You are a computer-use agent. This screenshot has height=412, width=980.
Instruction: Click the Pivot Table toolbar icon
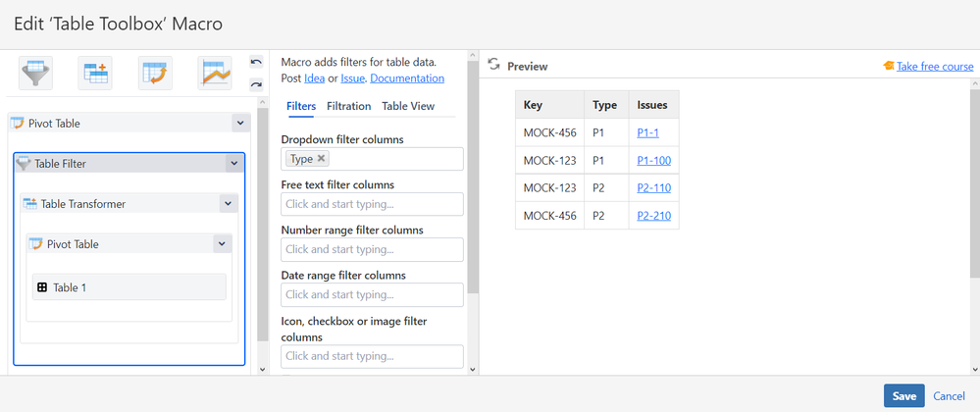point(155,74)
